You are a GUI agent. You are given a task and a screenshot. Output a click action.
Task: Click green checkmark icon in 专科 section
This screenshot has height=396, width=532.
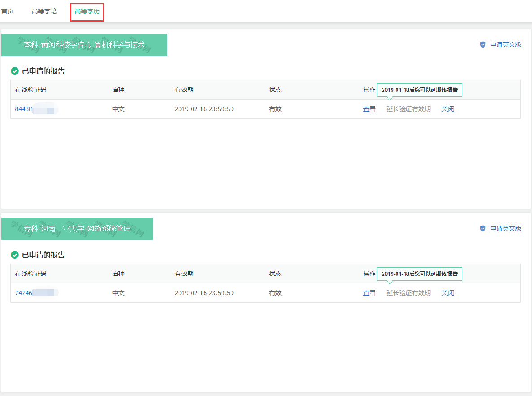[x=15, y=255]
